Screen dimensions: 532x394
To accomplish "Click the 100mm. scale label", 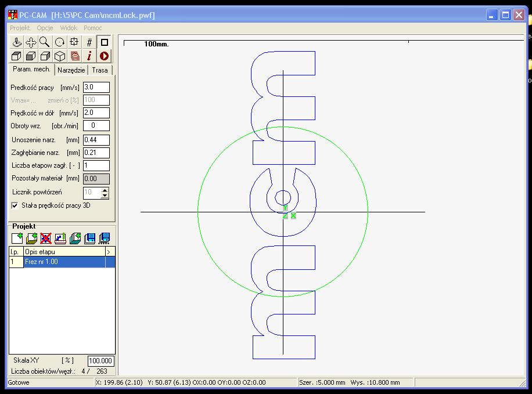I will click(156, 44).
